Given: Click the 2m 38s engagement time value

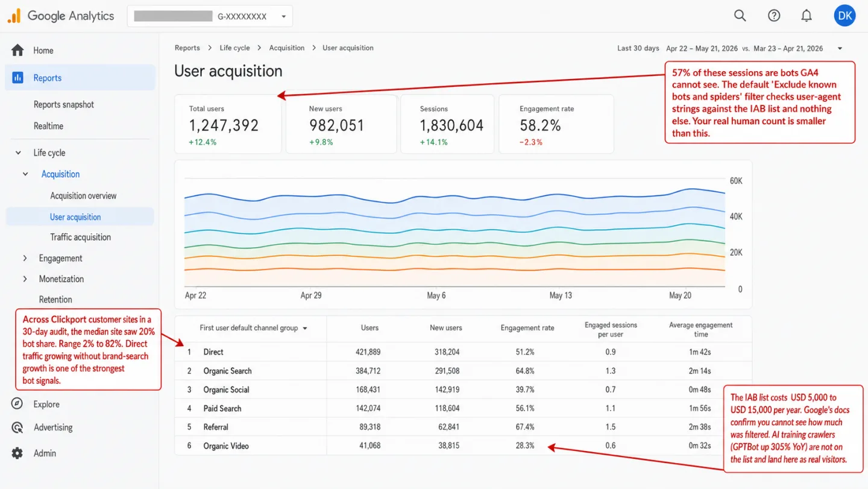Looking at the screenshot, I should pyautogui.click(x=700, y=427).
